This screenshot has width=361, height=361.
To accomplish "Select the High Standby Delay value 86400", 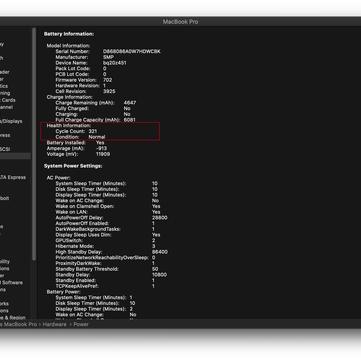I will click(x=160, y=252).
